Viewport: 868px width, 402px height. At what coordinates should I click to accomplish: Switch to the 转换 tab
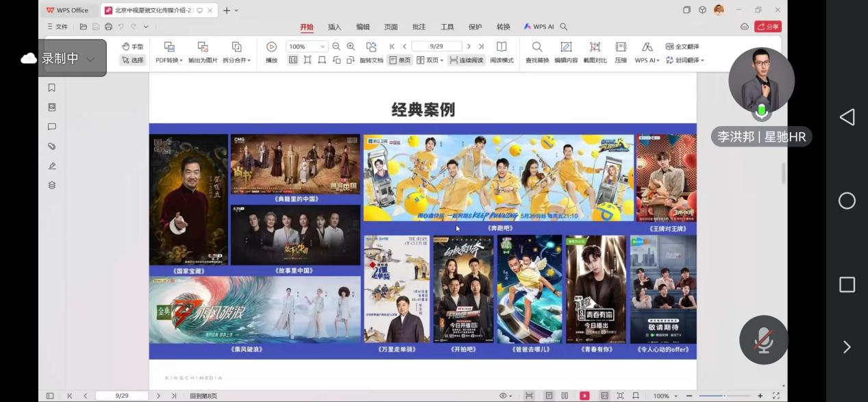[503, 27]
